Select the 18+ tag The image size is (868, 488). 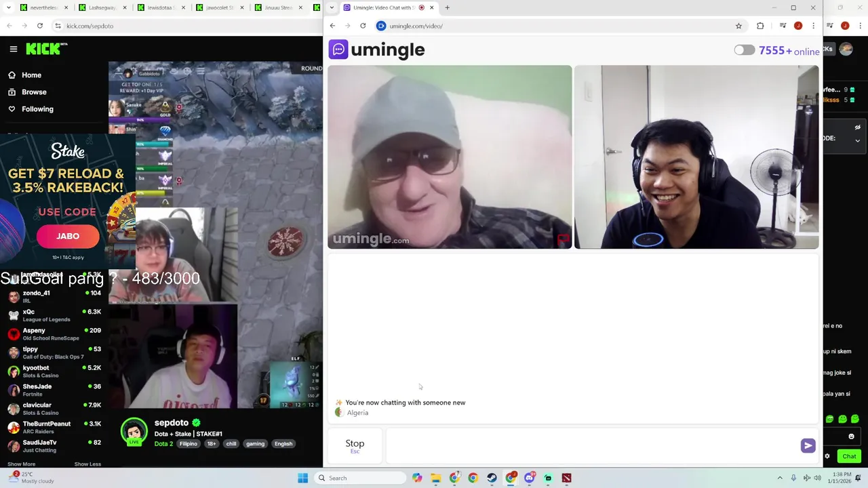(x=212, y=444)
